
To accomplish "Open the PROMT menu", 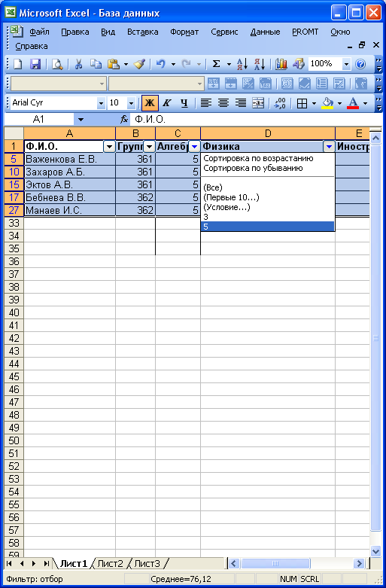I will [305, 32].
